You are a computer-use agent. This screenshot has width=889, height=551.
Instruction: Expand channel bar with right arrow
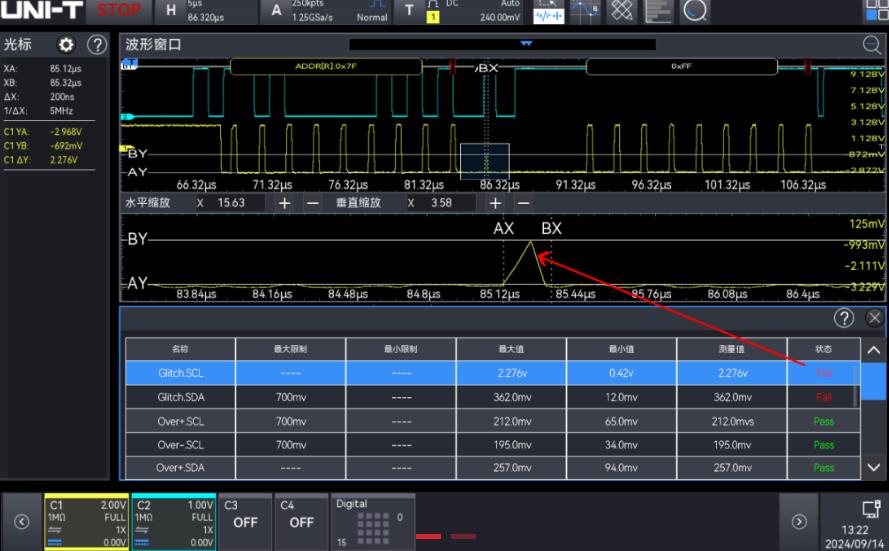[798, 521]
